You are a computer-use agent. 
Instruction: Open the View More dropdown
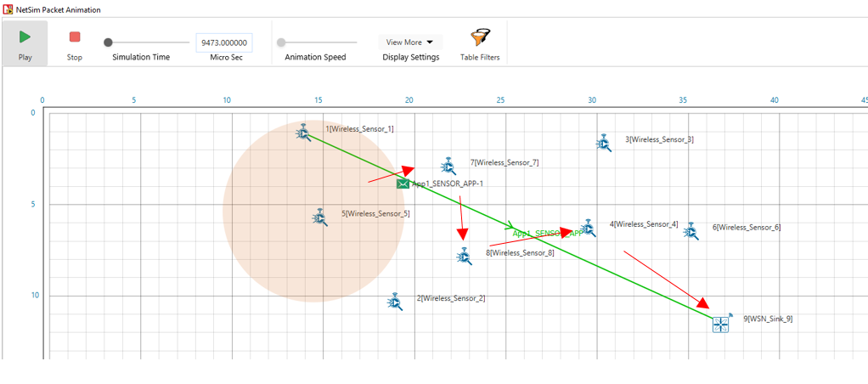coord(410,42)
